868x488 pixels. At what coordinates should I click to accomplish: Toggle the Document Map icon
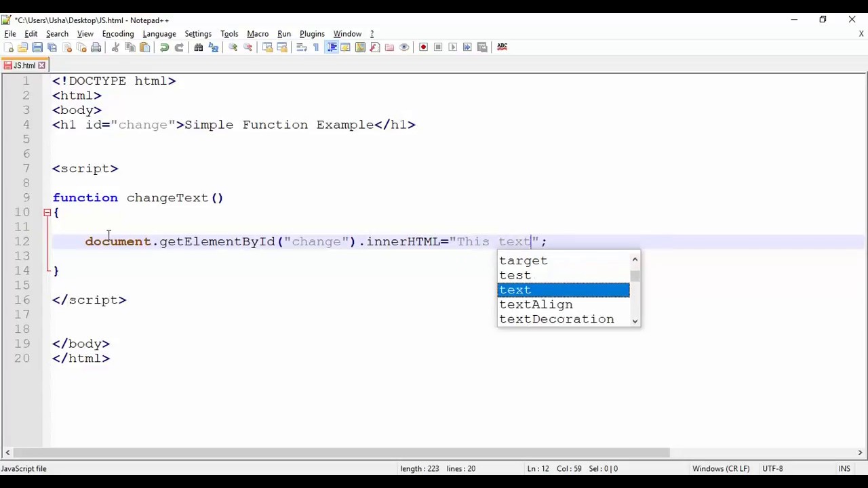(360, 47)
